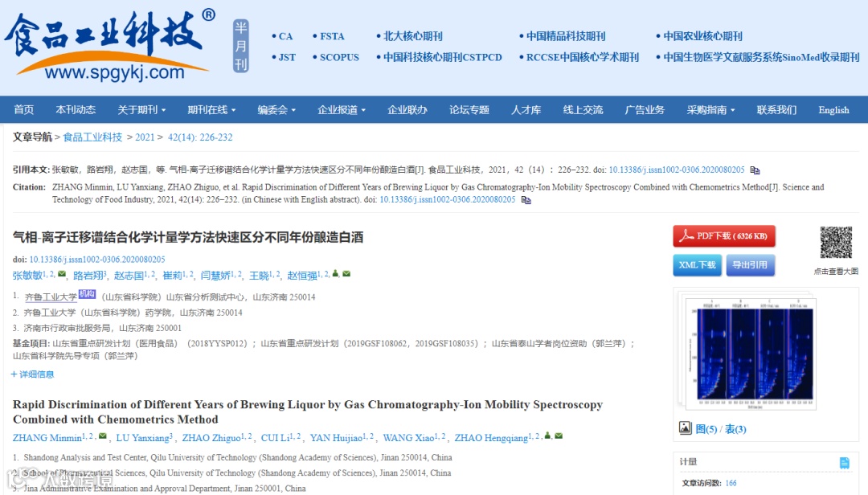Open DOI link in Chinese citation line
The height and width of the screenshot is (495, 868).
677,170
